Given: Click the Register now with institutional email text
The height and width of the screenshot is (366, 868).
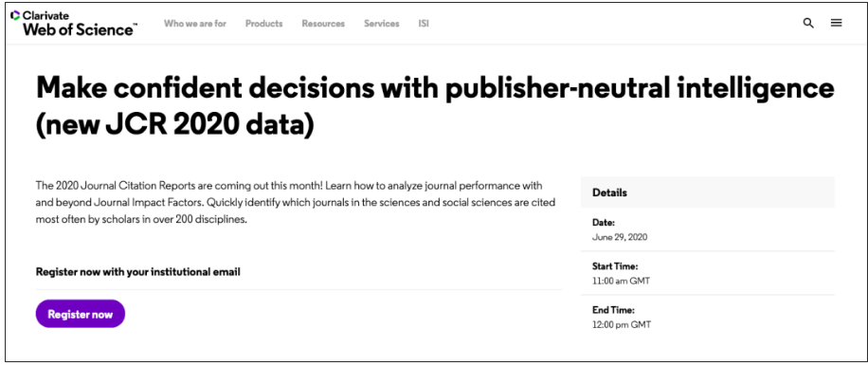Looking at the screenshot, I should click(x=137, y=272).
